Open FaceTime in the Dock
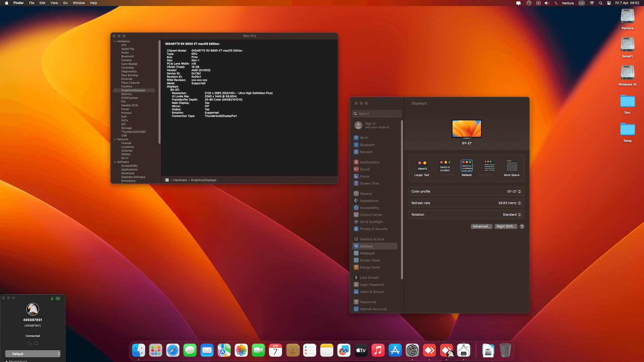 [258, 351]
